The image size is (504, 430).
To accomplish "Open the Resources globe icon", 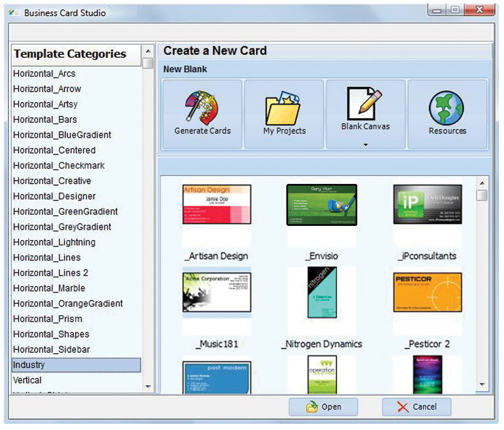I will 447,108.
